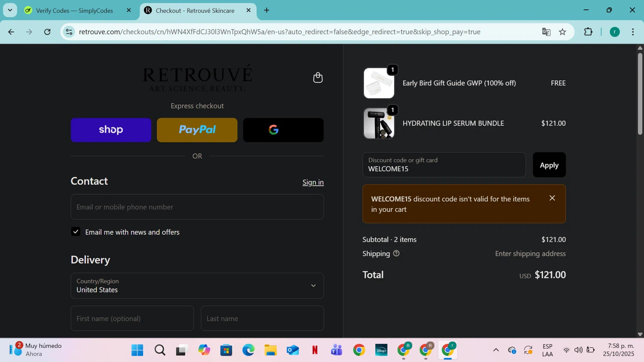Open the tab search dropdown arrow
Viewport: 644px width, 362px height.
[x=10, y=10]
